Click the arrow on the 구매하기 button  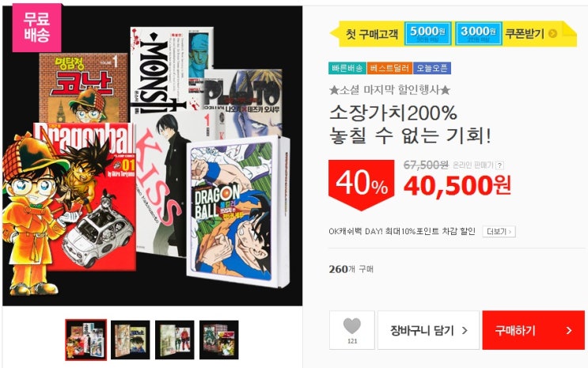(569, 331)
